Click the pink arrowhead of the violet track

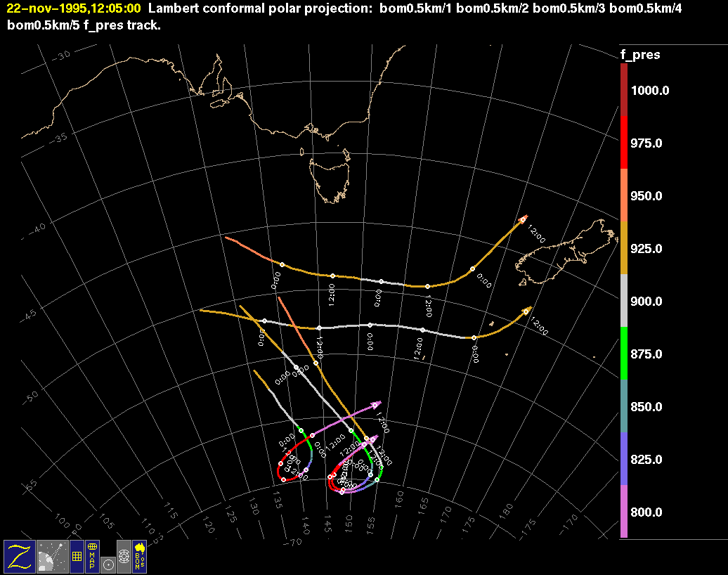377,404
